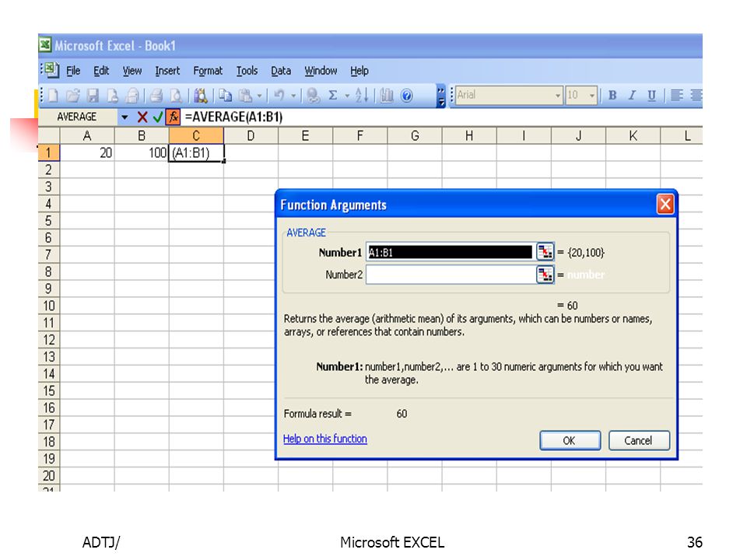
Task: Click the formula bar text =AVERAGE(A1:B1)
Action: (233, 117)
